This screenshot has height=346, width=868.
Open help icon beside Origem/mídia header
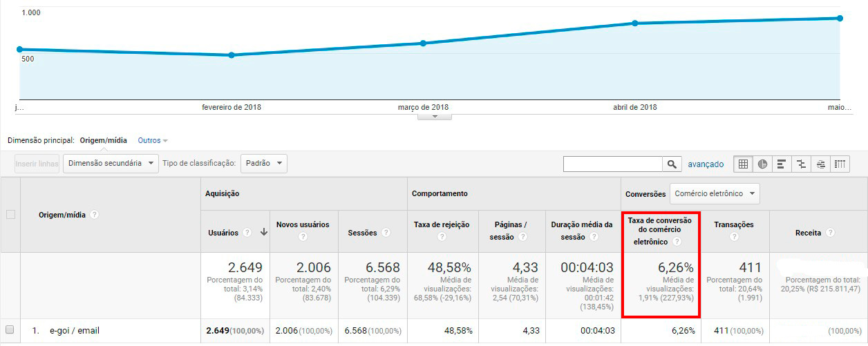pos(95,215)
